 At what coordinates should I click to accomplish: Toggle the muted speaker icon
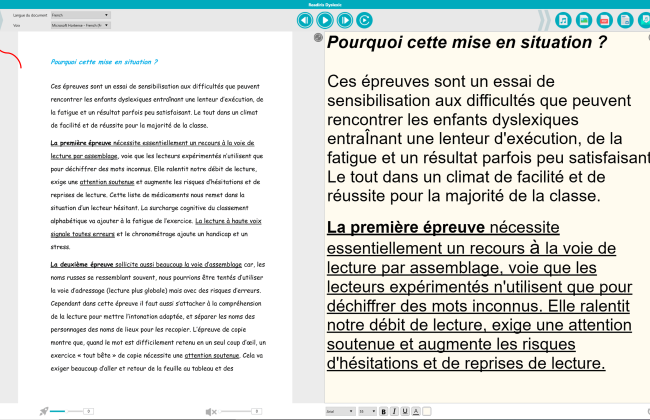pyautogui.click(x=211, y=412)
